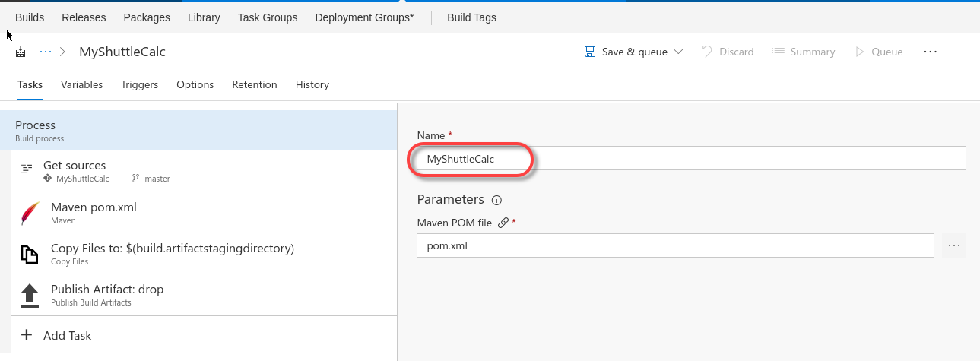The width and height of the screenshot is (980, 361).
Task: Switch to the Variables tab
Action: (82, 84)
